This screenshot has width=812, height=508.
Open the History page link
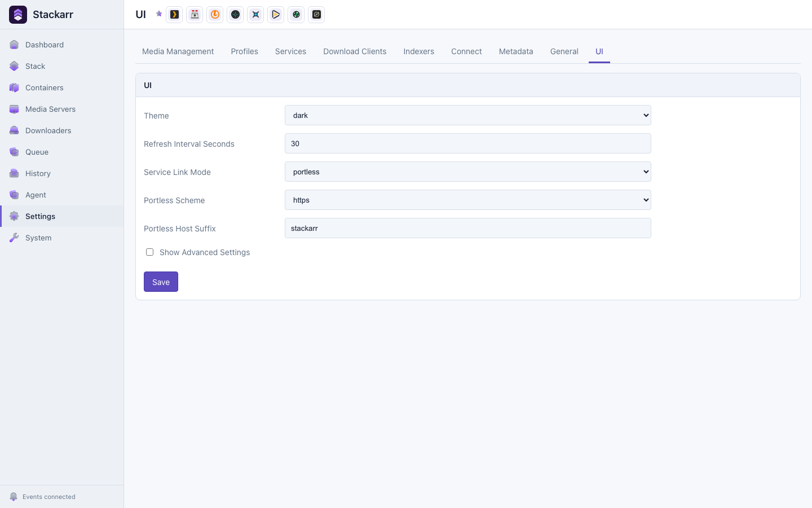[x=62, y=173]
